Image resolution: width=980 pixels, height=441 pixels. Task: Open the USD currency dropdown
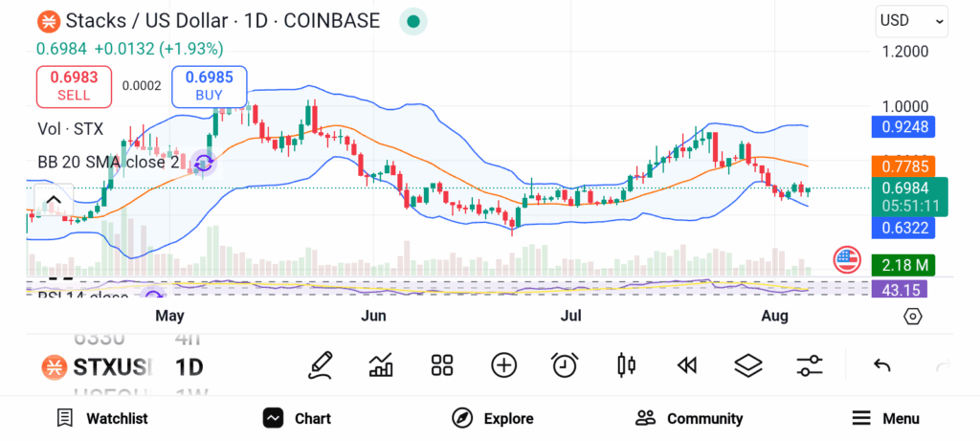tap(911, 20)
